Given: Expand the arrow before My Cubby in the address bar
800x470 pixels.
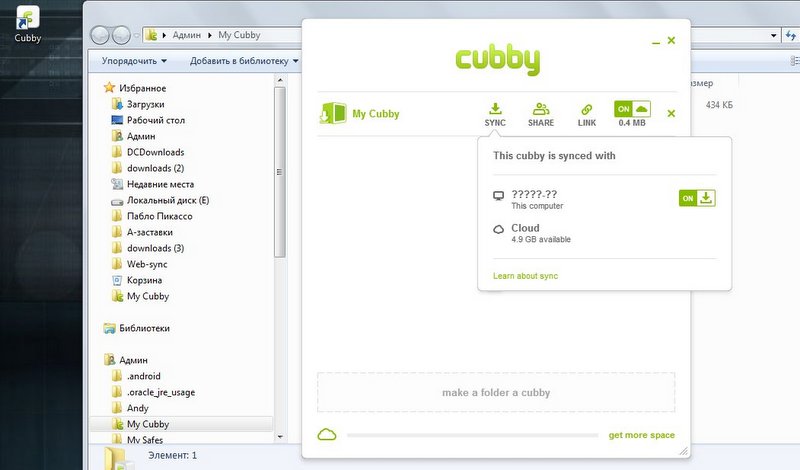Looking at the screenshot, I should [210, 35].
